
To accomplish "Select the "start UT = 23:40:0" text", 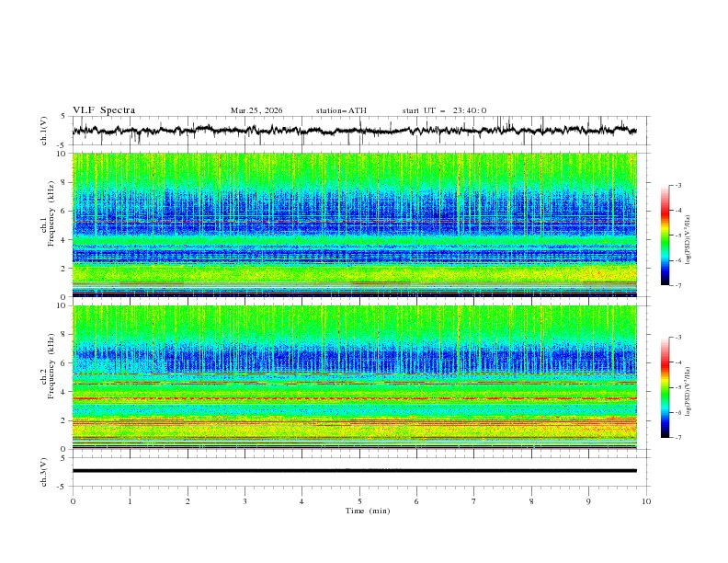I will point(444,110).
